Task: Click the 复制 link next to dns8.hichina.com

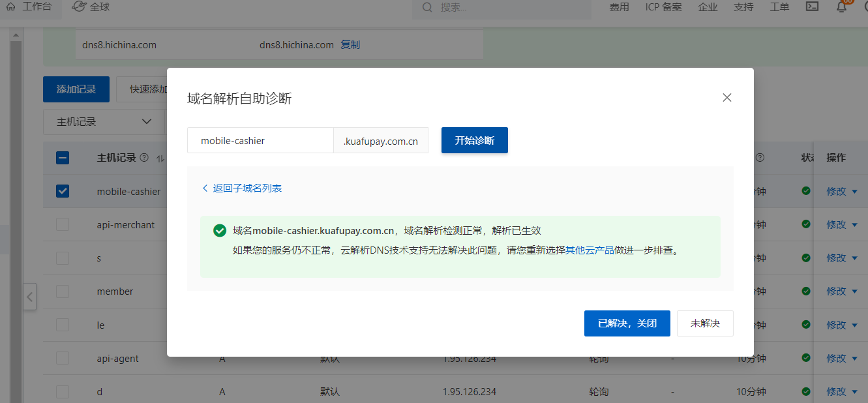Action: coord(350,45)
